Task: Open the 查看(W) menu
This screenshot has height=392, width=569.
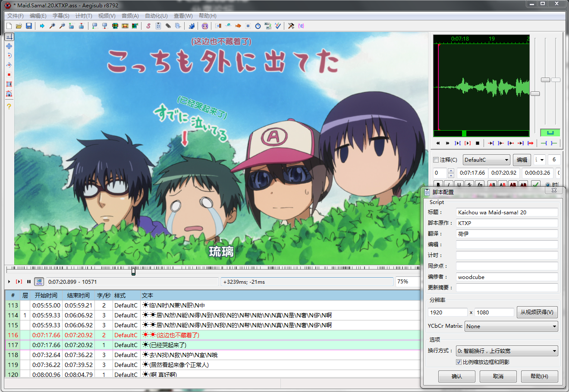Action: click(x=183, y=16)
